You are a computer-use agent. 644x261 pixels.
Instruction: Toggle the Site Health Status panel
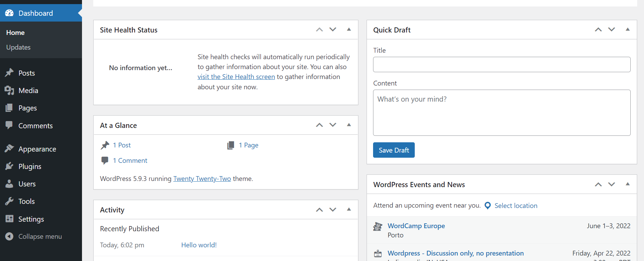tap(349, 29)
